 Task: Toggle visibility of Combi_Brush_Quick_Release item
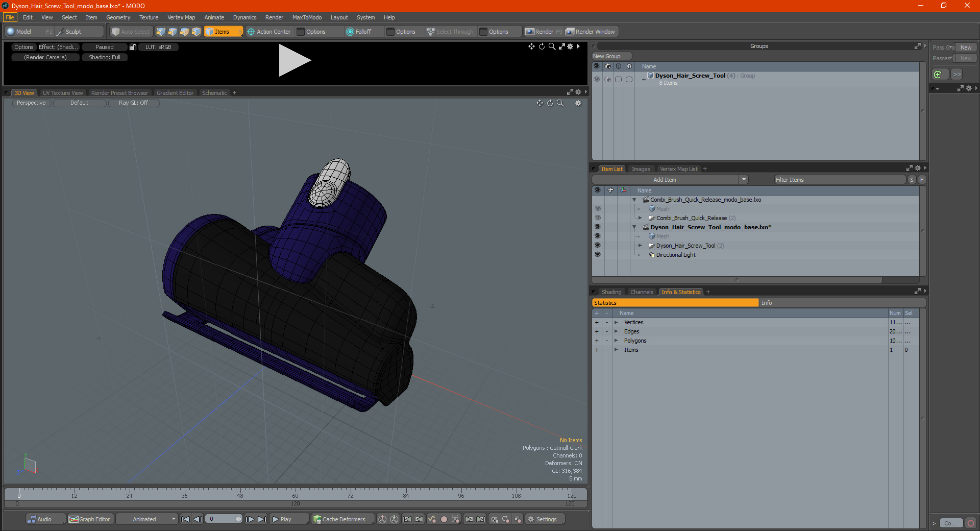point(597,218)
